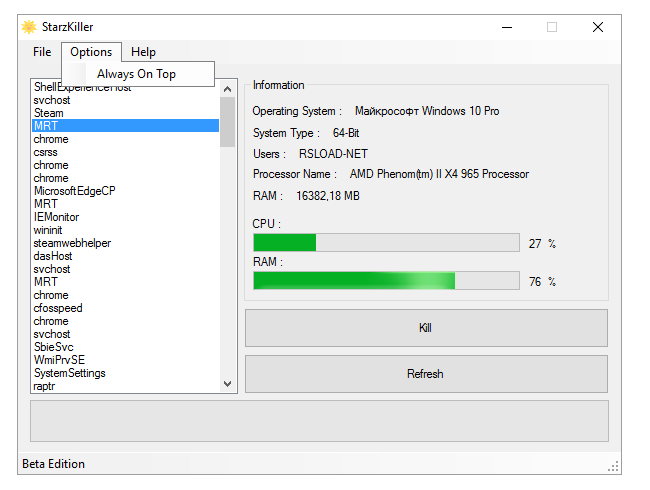The width and height of the screenshot is (650, 490).
Task: Open the Help menu
Action: 143,52
